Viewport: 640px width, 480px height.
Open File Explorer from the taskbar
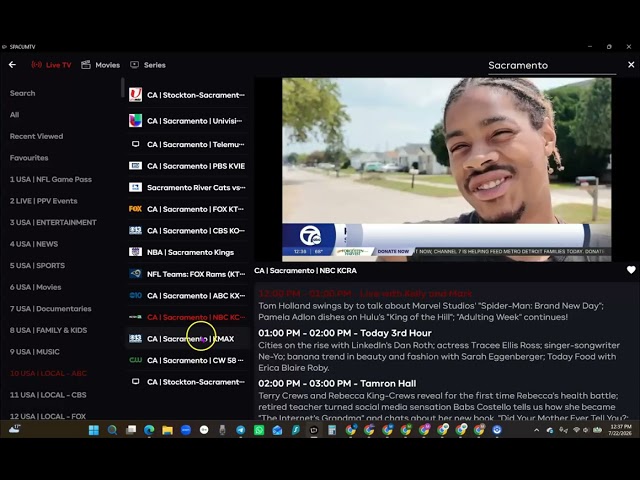(167, 430)
